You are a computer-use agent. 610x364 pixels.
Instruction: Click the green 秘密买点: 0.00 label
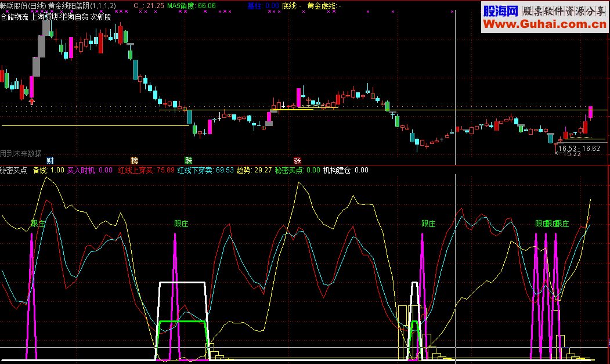297,170
